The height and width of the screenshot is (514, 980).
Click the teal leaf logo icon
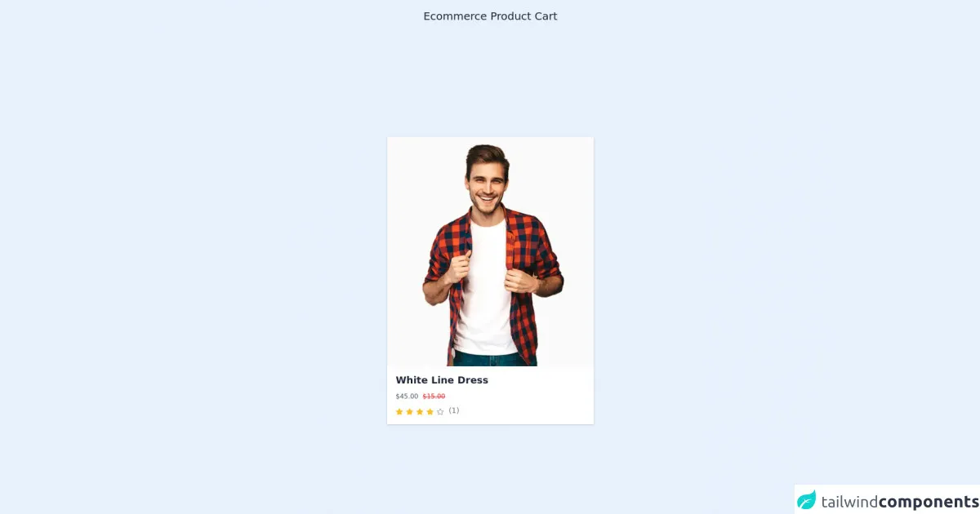pos(807,500)
